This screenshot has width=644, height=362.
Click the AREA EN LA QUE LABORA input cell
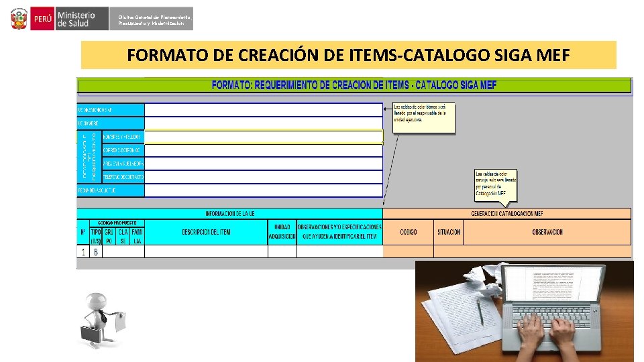coord(263,164)
